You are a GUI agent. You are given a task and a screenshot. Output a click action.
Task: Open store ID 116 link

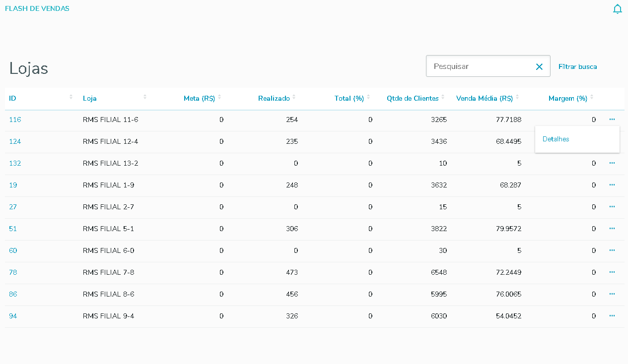[x=15, y=120]
